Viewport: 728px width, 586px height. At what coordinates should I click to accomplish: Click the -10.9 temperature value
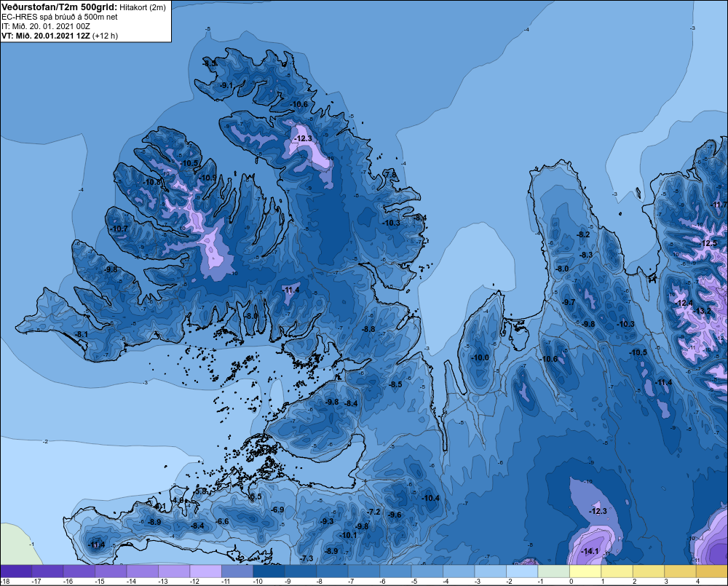208,178
